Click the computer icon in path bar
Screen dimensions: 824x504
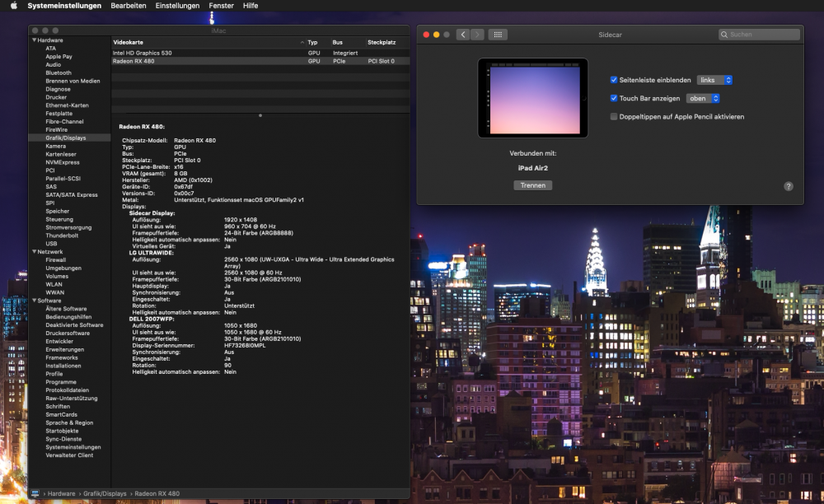coord(35,493)
